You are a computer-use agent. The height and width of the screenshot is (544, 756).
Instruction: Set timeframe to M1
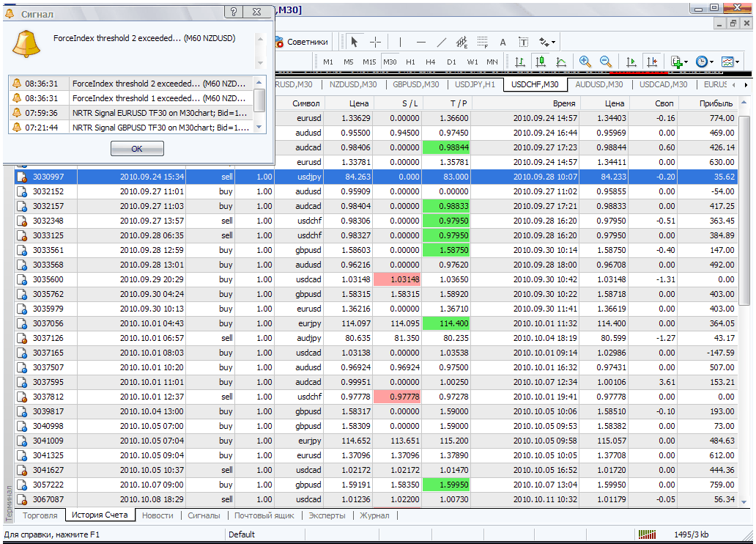point(328,62)
